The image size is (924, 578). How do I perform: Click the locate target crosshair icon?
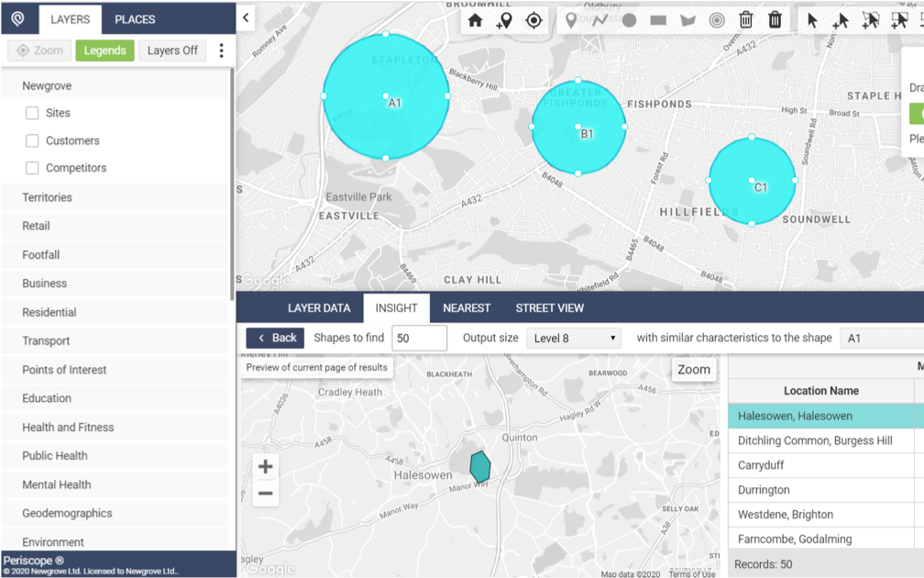pyautogui.click(x=533, y=20)
